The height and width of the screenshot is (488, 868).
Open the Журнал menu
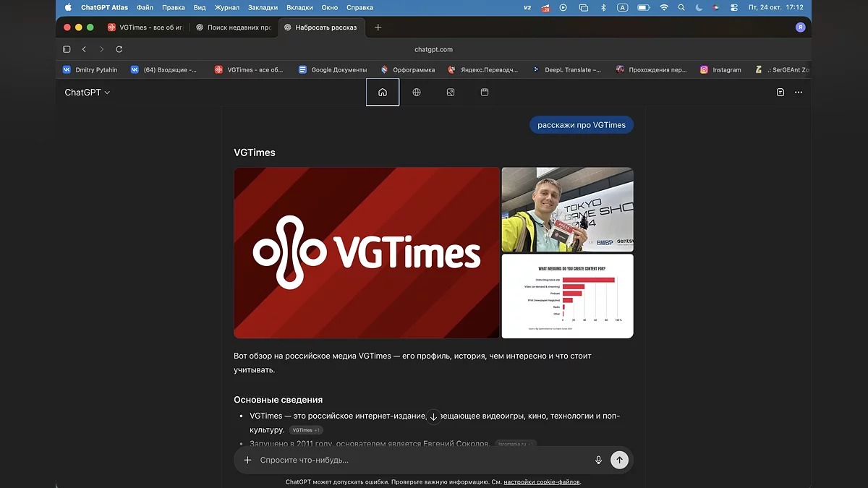[227, 7]
